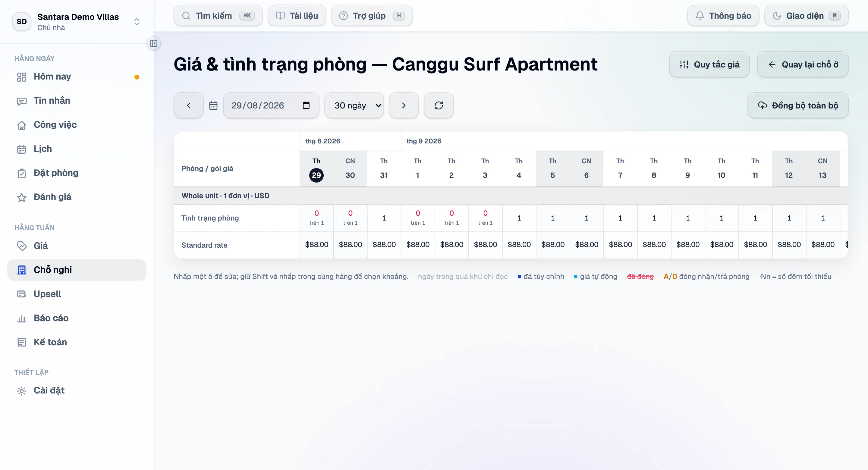This screenshot has width=868, height=470.
Task: Click Standard rate price for day 30
Action: click(351, 245)
